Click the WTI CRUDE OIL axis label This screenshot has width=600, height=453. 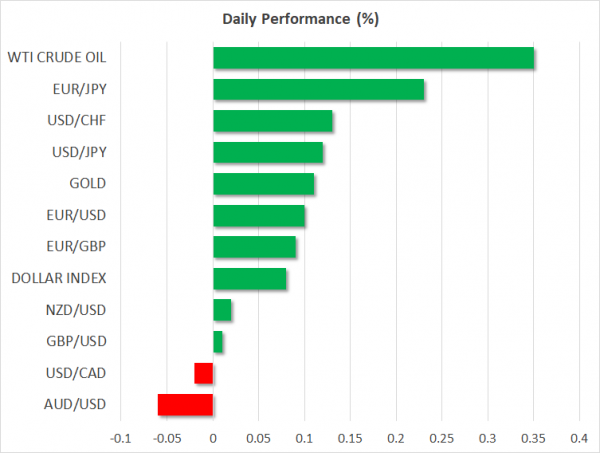[x=57, y=58]
